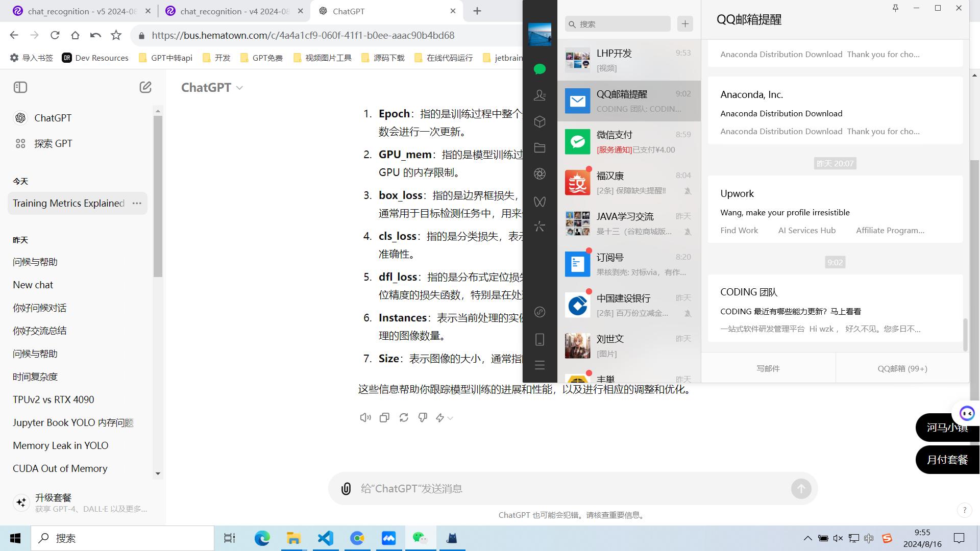Show hidden system tray icons
This screenshot has width=980, height=551.
(807, 538)
